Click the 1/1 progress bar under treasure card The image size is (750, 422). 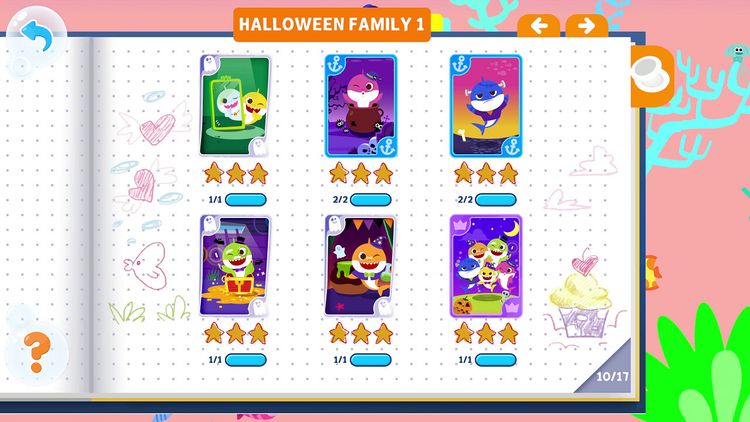pos(245,360)
